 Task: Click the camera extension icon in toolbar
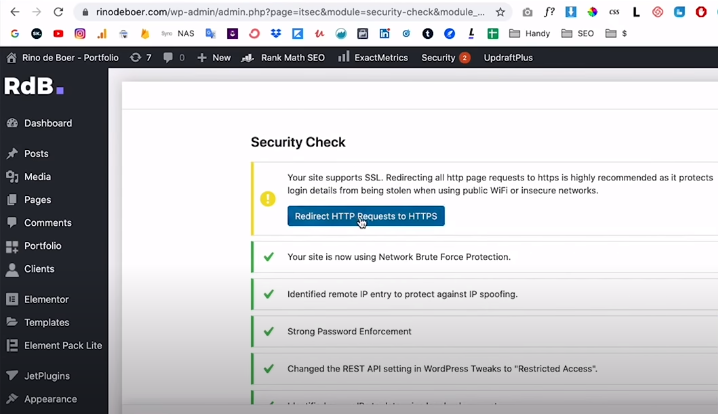tap(527, 12)
